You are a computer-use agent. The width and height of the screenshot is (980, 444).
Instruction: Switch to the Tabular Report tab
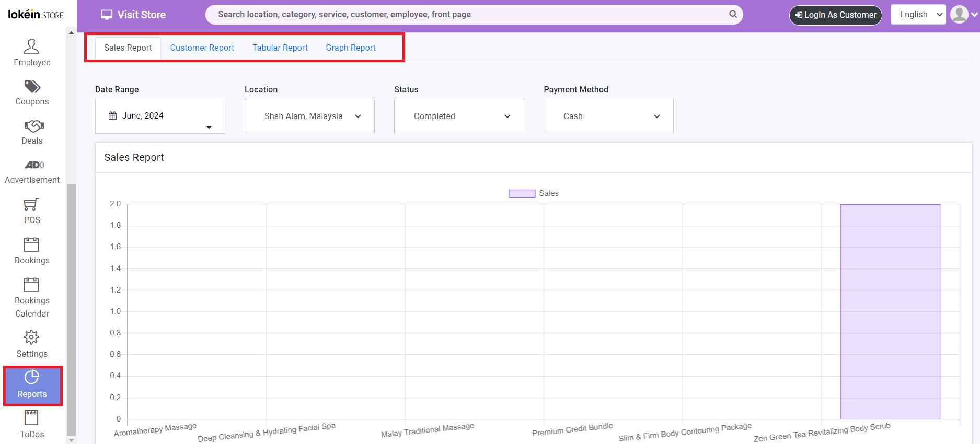280,48
